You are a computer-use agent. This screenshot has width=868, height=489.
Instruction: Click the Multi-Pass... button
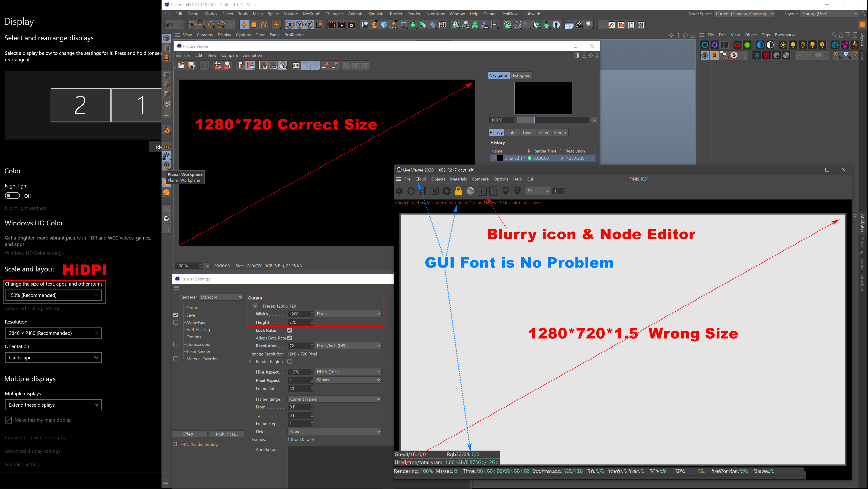[227, 434]
